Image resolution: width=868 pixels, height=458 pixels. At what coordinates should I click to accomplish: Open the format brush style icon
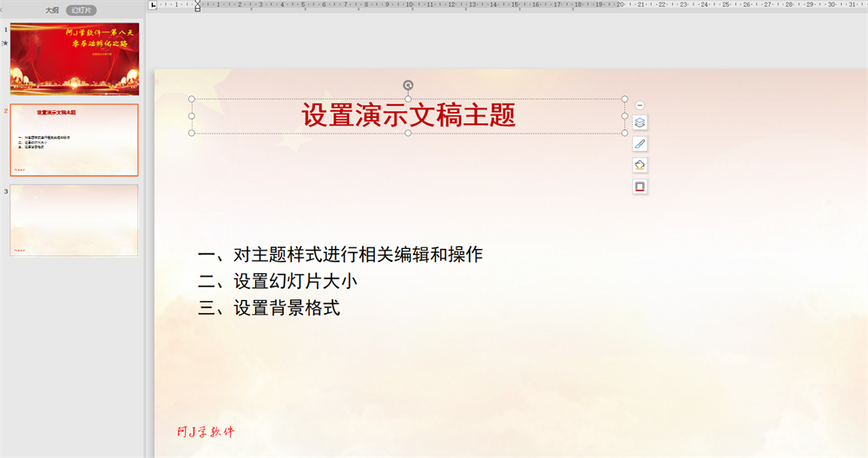coord(640,144)
